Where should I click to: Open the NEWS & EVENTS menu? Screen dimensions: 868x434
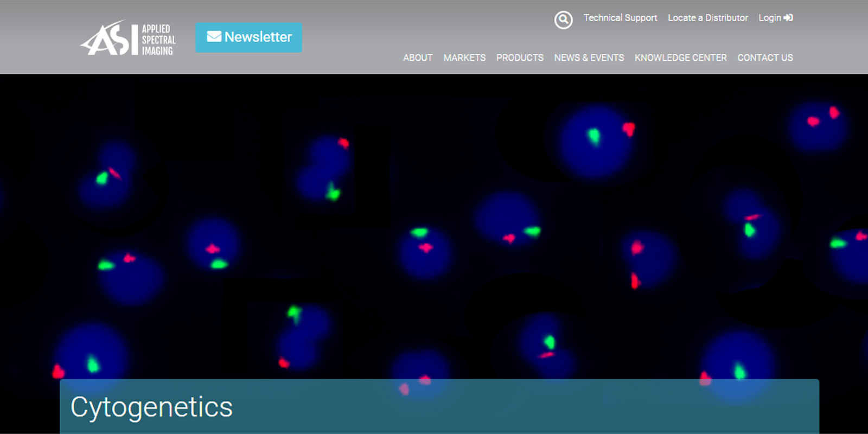click(589, 58)
